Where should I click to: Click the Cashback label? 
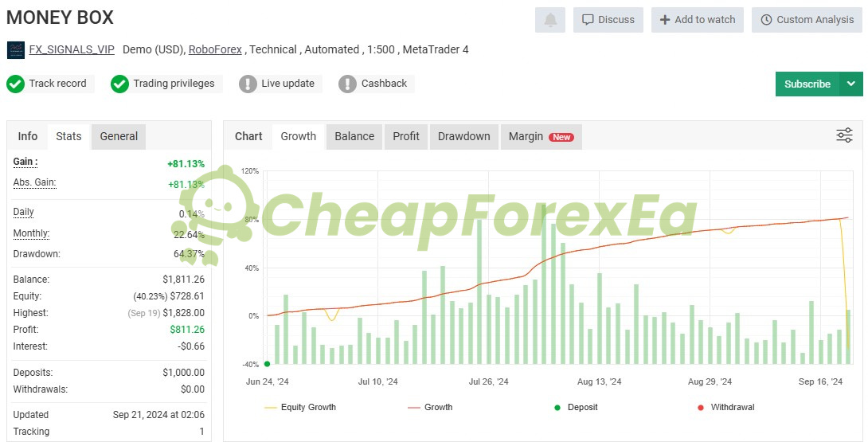pos(384,84)
